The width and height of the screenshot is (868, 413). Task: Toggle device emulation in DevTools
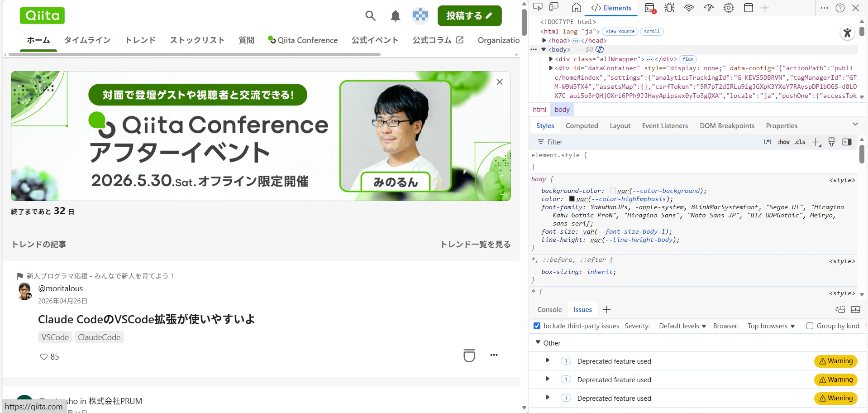(553, 8)
